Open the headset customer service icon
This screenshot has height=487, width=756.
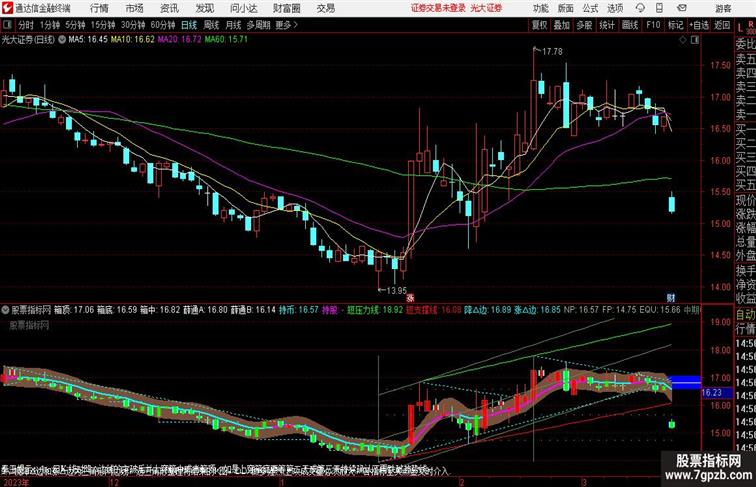point(640,8)
